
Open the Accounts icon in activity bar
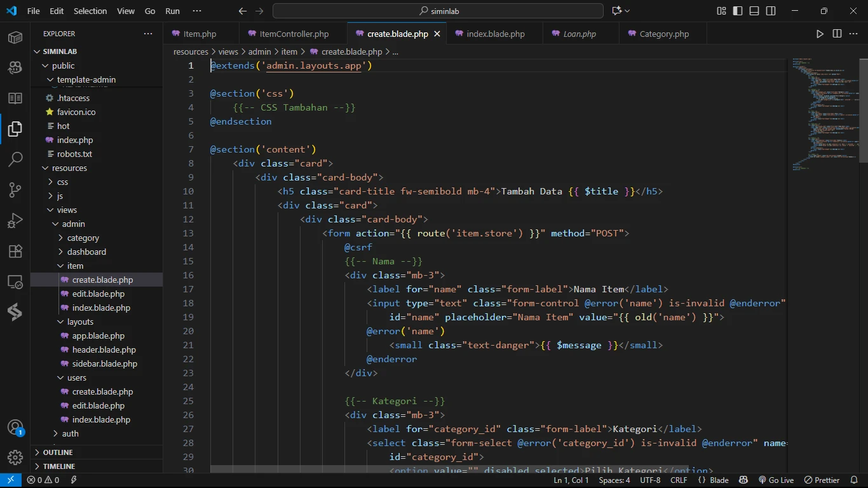15,427
